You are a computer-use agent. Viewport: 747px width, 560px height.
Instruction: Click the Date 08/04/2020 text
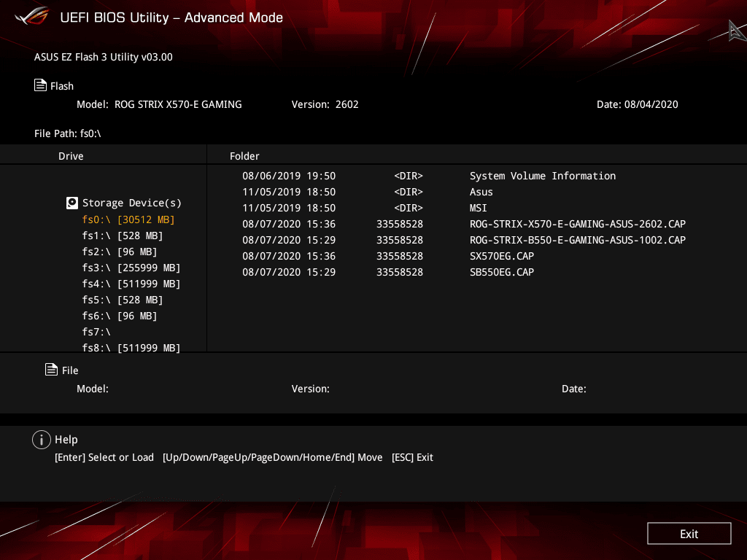point(637,104)
